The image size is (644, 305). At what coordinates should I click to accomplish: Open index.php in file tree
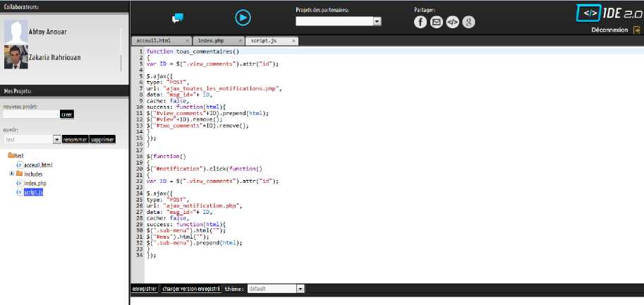(x=35, y=183)
